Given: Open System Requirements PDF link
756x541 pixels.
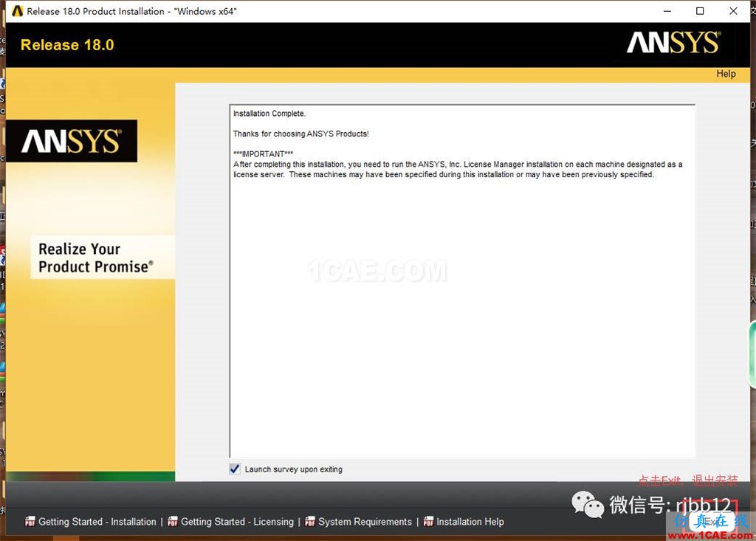Looking at the screenshot, I should 365,522.
